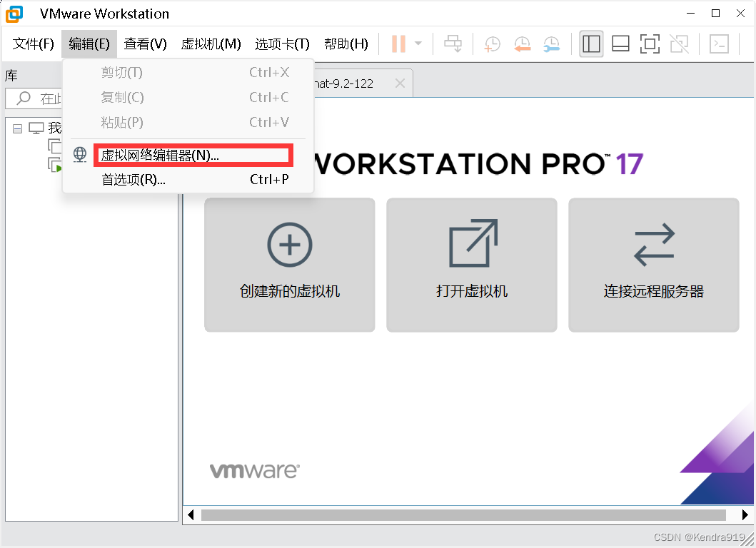Click the send Ctrl+Alt+Del toolbar icon

pyautogui.click(x=453, y=44)
